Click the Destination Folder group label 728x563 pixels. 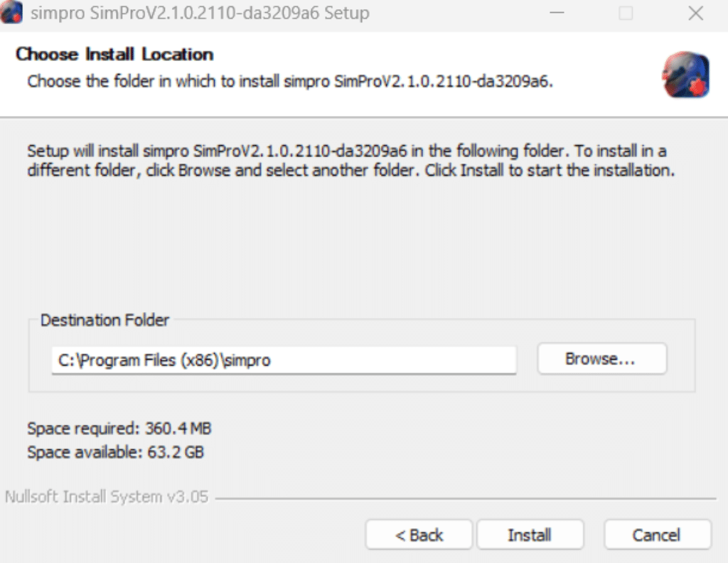[x=105, y=321]
